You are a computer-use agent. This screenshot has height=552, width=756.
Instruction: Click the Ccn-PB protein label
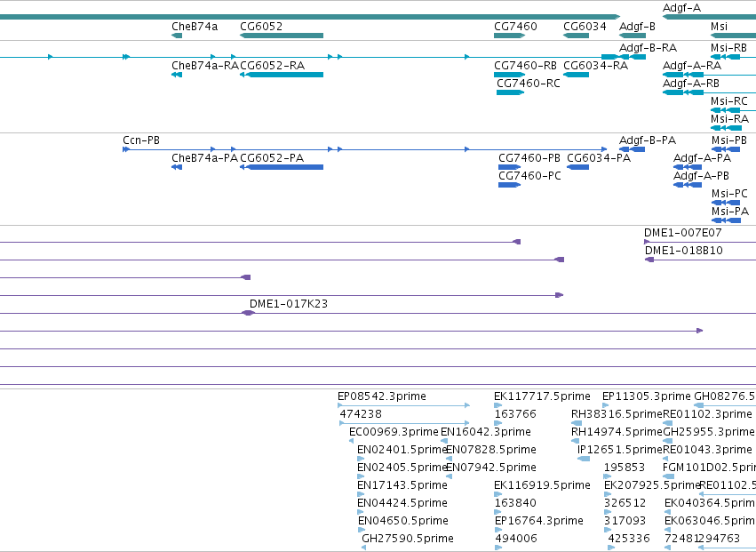tap(140, 140)
